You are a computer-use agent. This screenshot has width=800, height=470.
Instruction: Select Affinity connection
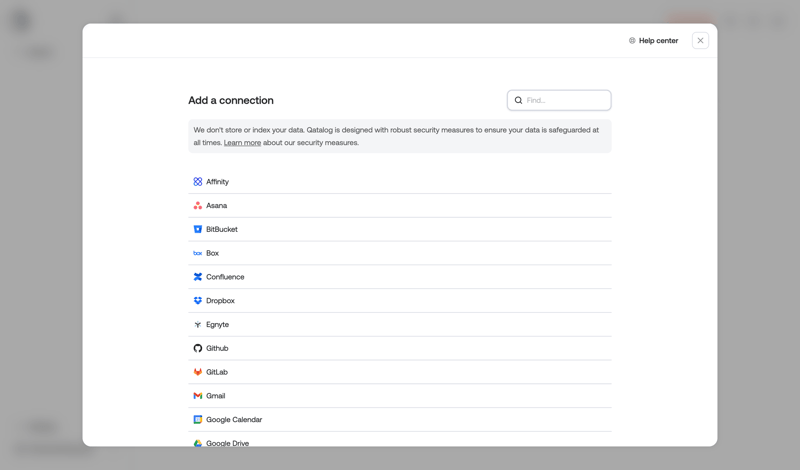tap(399, 182)
